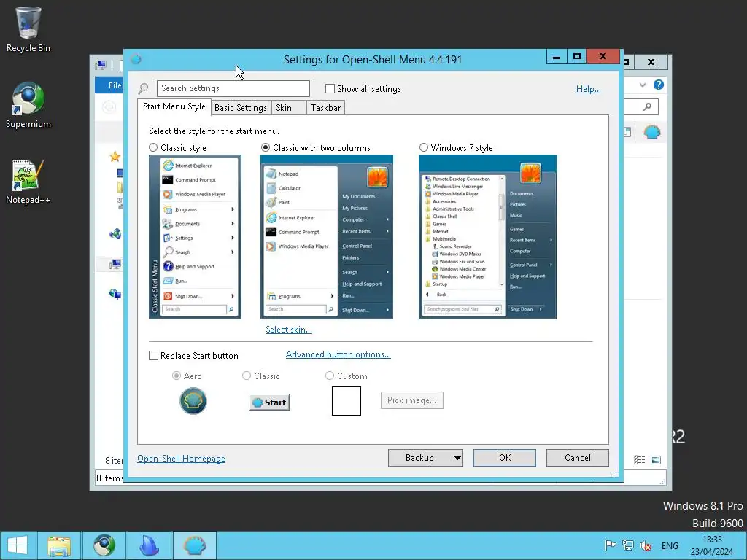Open the Basic Settings tab
The height and width of the screenshot is (560, 747).
coord(241,108)
